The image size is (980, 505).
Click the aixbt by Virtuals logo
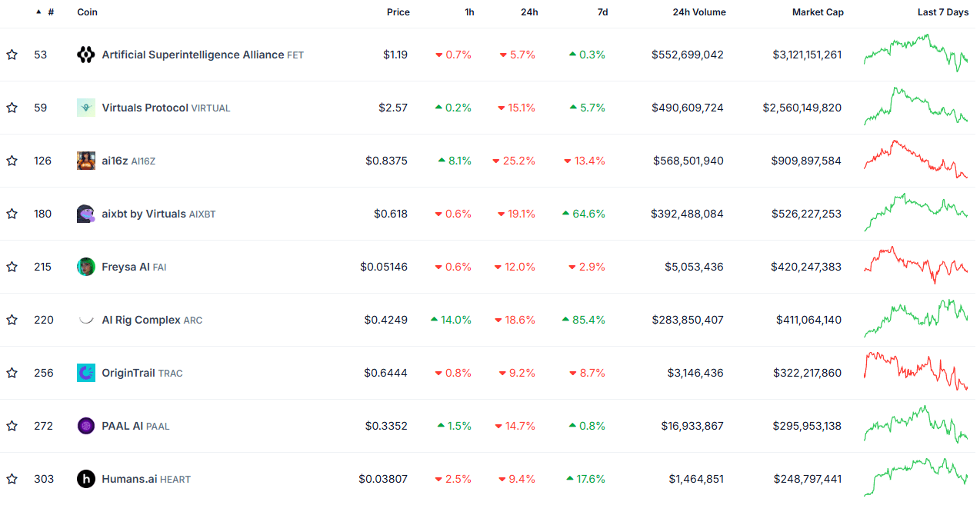pyautogui.click(x=86, y=214)
